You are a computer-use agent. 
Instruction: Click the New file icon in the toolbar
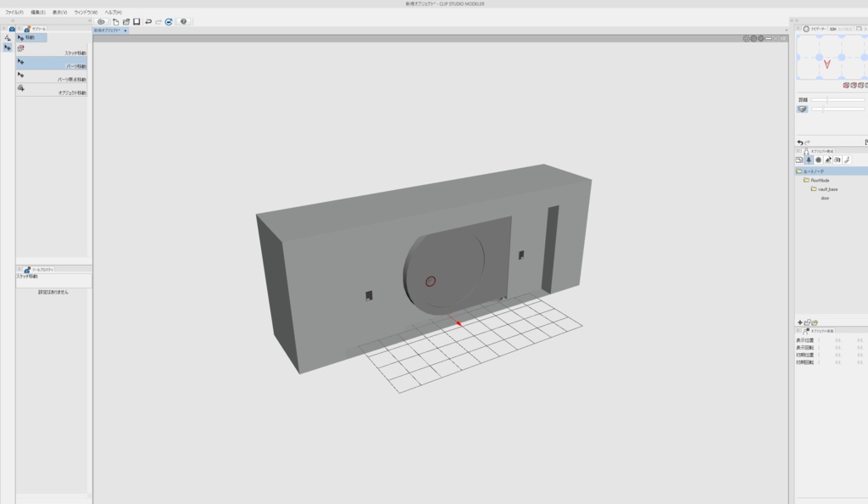[116, 21]
